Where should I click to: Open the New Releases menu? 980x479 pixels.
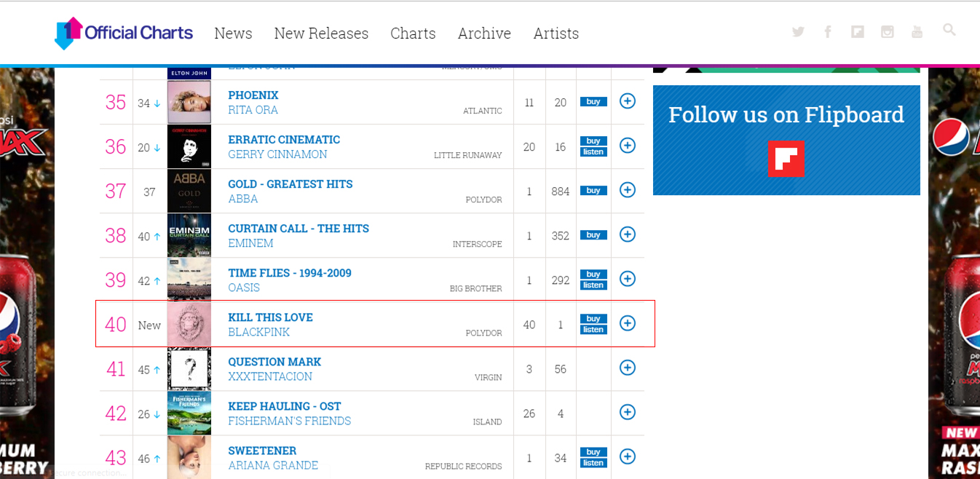pyautogui.click(x=321, y=33)
